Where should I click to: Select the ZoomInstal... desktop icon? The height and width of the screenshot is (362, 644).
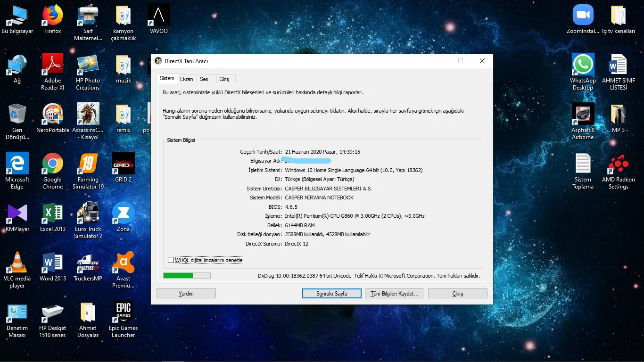click(x=583, y=20)
